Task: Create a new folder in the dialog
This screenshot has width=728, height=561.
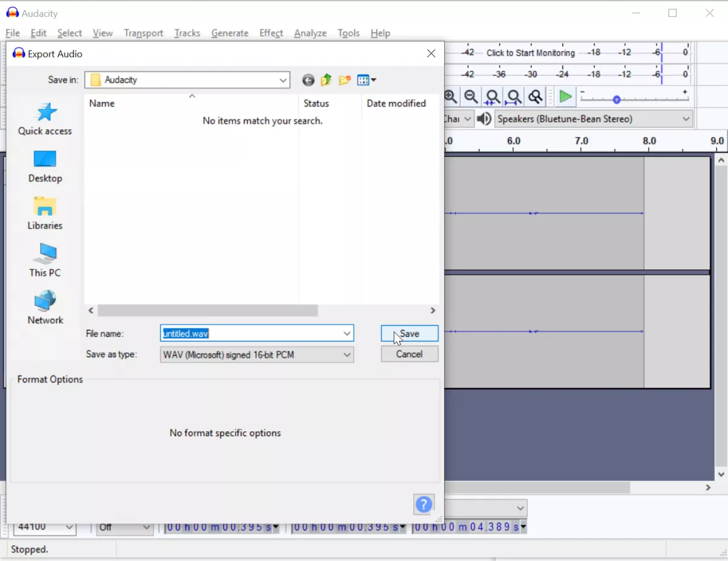Action: [345, 80]
